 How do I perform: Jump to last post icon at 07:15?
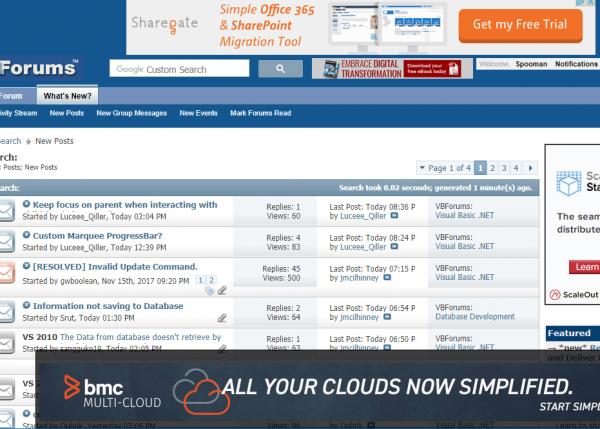387,277
